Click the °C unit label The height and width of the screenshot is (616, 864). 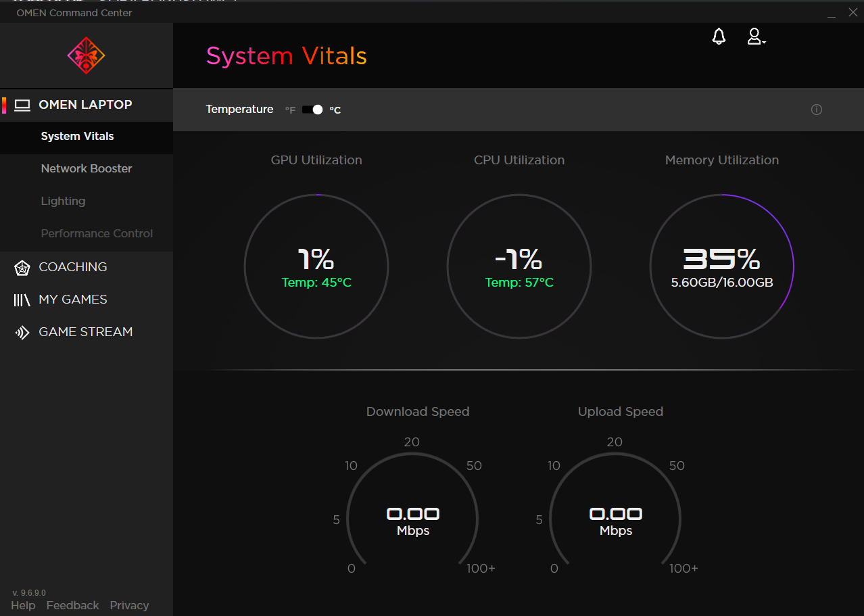point(335,110)
